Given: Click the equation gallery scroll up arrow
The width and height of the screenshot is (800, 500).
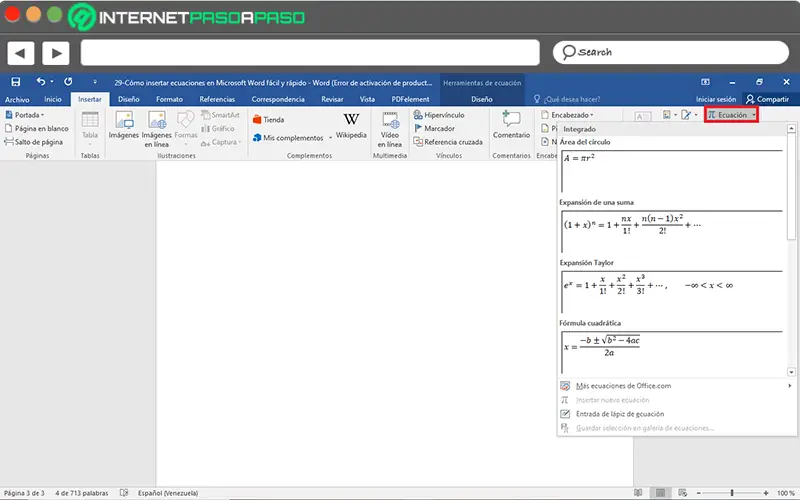Looking at the screenshot, I should pos(791,129).
